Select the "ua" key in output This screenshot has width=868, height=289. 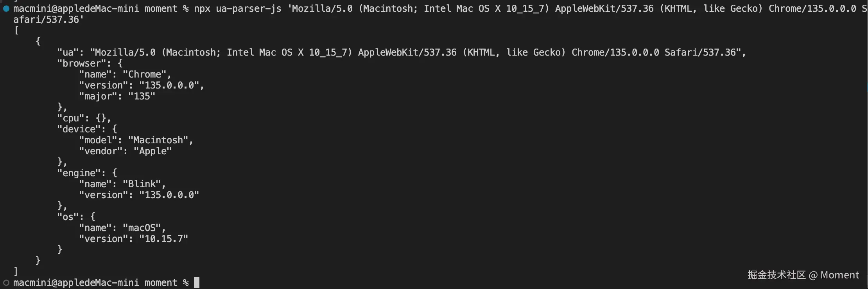click(68, 52)
